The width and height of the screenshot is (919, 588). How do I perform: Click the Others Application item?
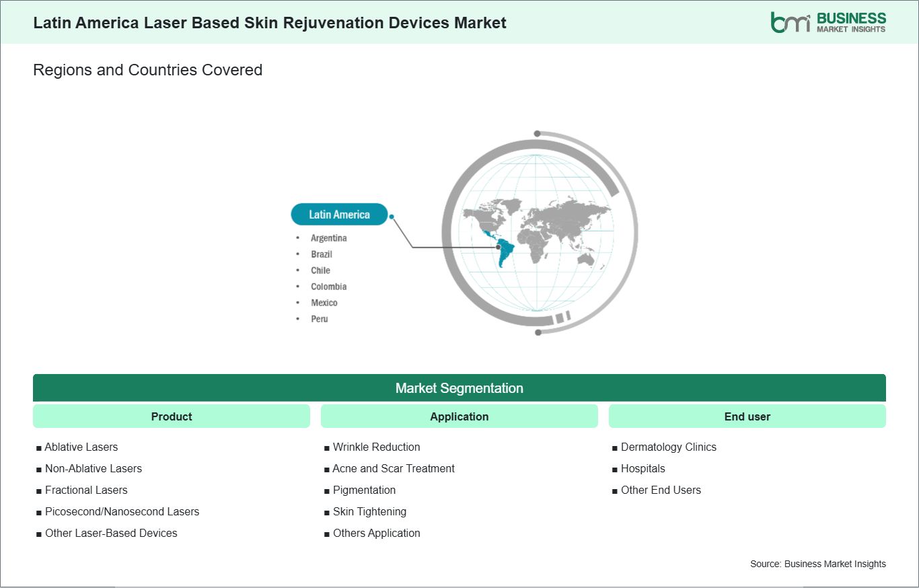tap(372, 533)
